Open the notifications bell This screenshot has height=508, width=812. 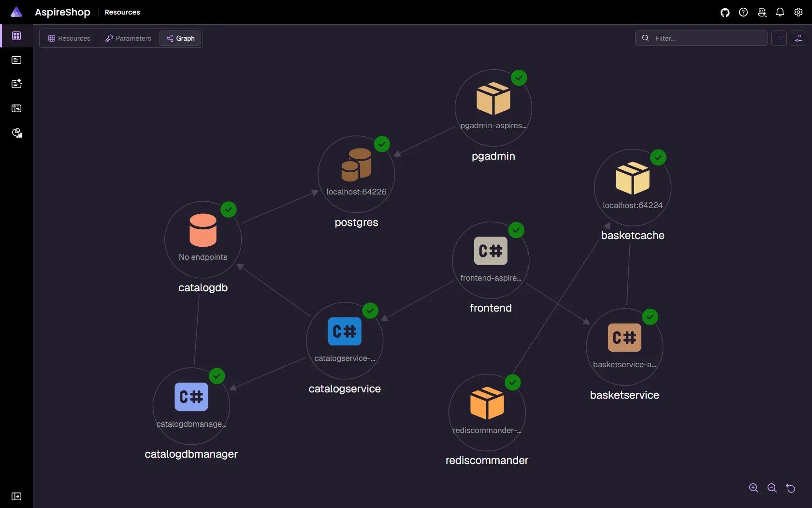coord(780,12)
